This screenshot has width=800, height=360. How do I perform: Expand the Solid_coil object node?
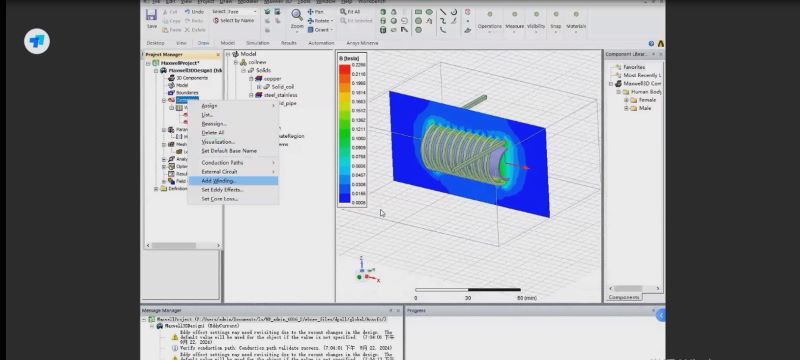(x=259, y=87)
